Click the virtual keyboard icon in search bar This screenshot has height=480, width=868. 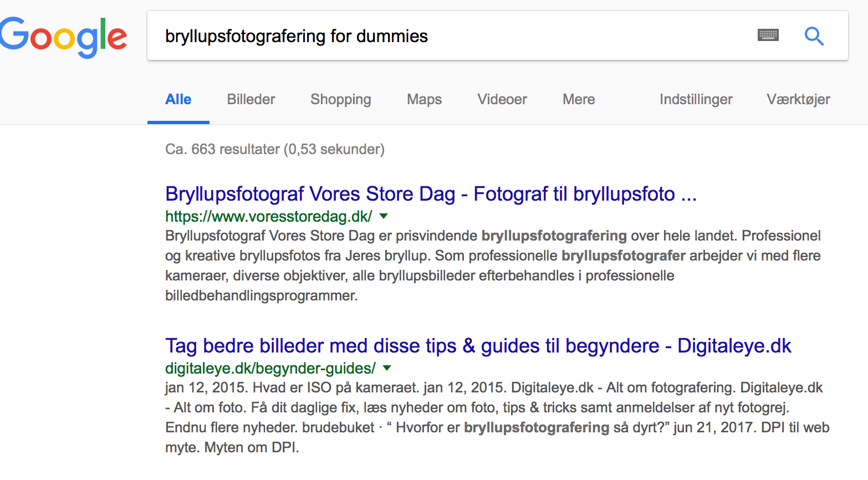(768, 35)
